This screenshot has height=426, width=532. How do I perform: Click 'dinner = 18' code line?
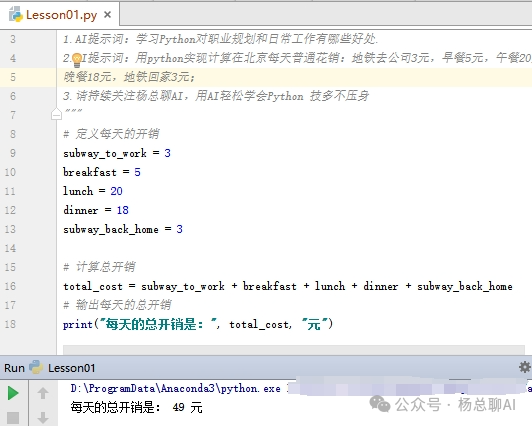click(x=96, y=210)
